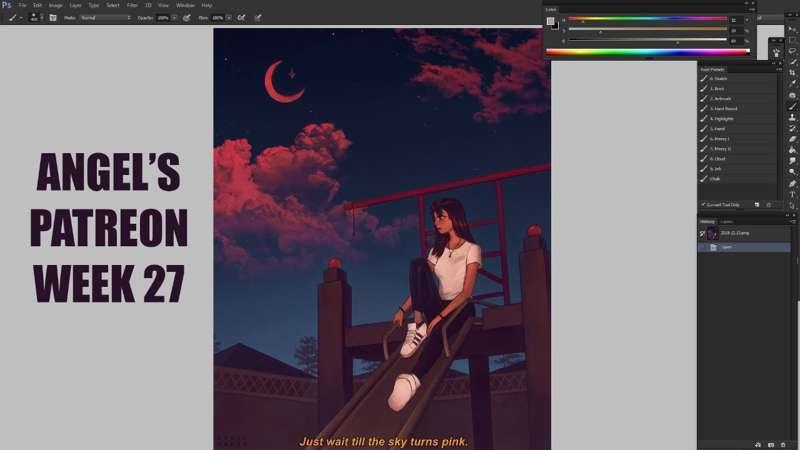Viewport: 800px width, 450px height.
Task: Select the Open history state
Action: pos(744,247)
